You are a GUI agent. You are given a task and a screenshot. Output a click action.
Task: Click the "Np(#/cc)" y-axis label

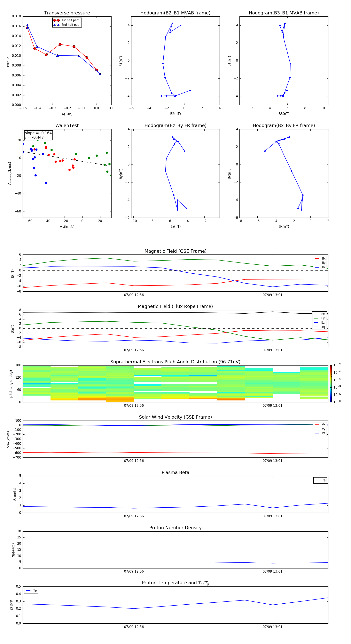point(13,550)
